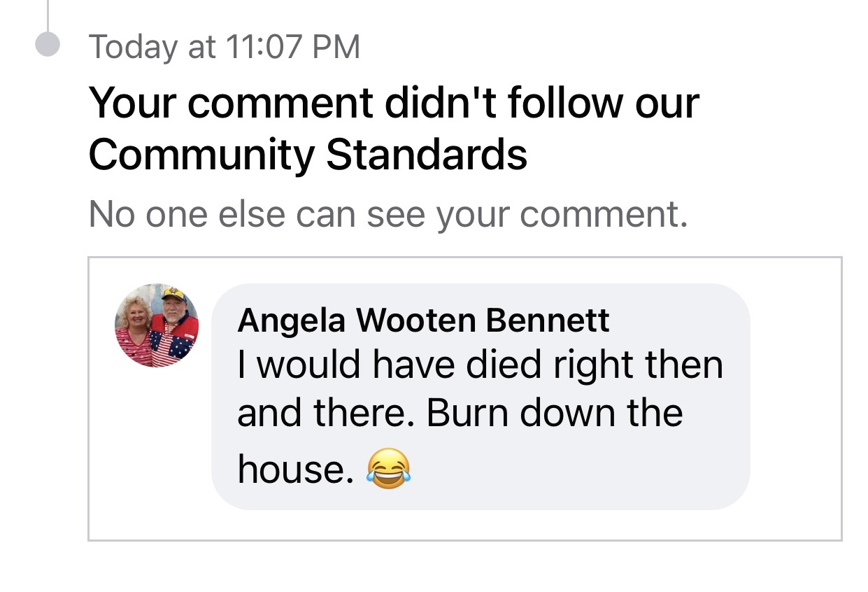Click "Your comment didn't follow our" heading line
Screen dimensions: 868x592
(393, 103)
